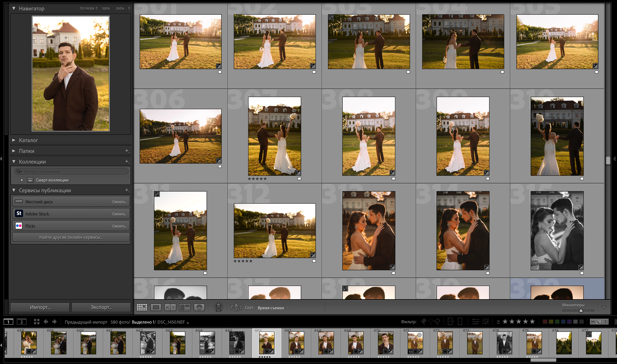Open the People face view
Viewport: 617px width, 364px height.
tap(199, 307)
